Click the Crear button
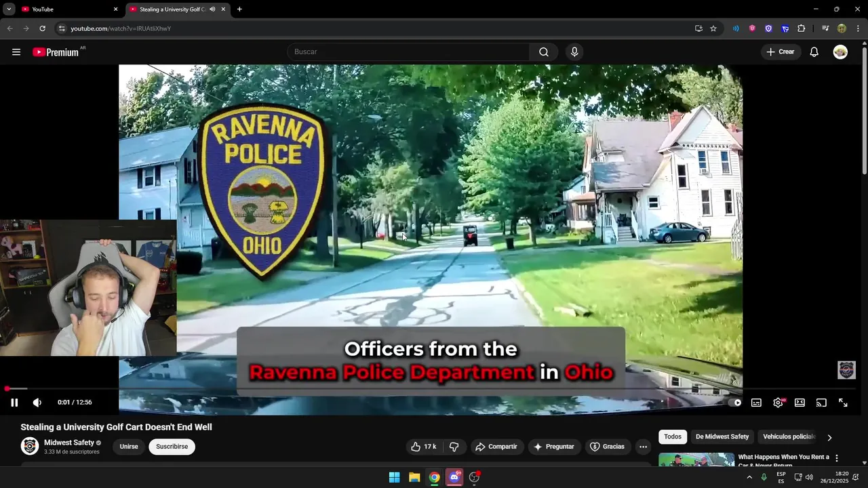This screenshot has height=488, width=868. pyautogui.click(x=781, y=52)
